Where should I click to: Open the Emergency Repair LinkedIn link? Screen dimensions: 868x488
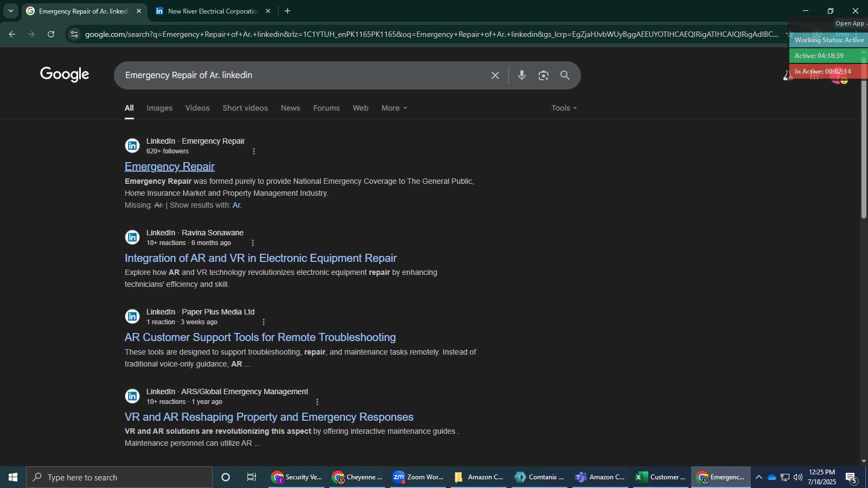pyautogui.click(x=170, y=166)
